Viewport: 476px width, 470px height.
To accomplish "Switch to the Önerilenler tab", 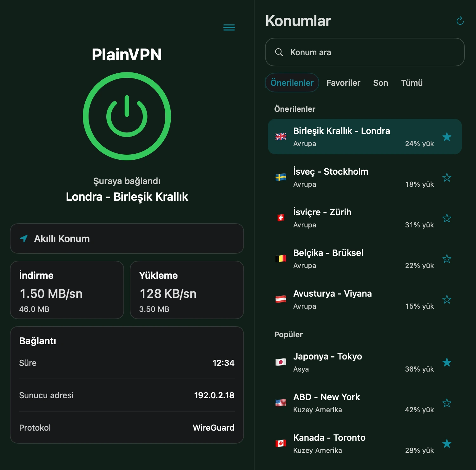I will pyautogui.click(x=292, y=83).
